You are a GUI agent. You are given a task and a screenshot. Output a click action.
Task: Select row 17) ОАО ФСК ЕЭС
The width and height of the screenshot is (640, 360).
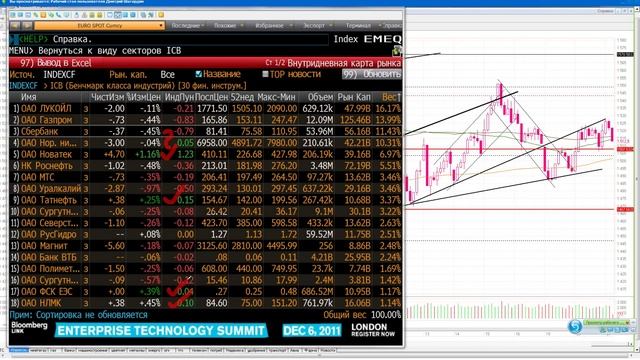coord(205,291)
